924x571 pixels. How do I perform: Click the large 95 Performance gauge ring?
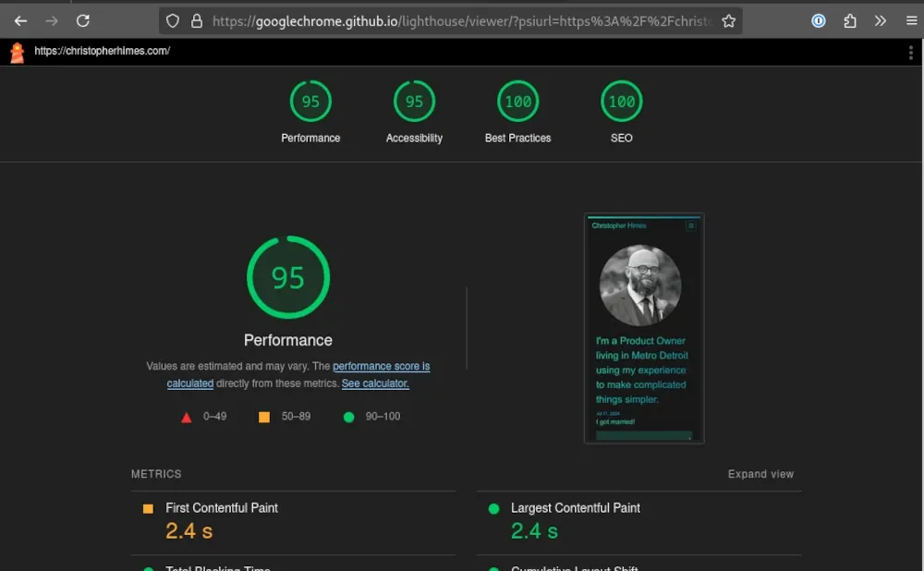pos(288,277)
